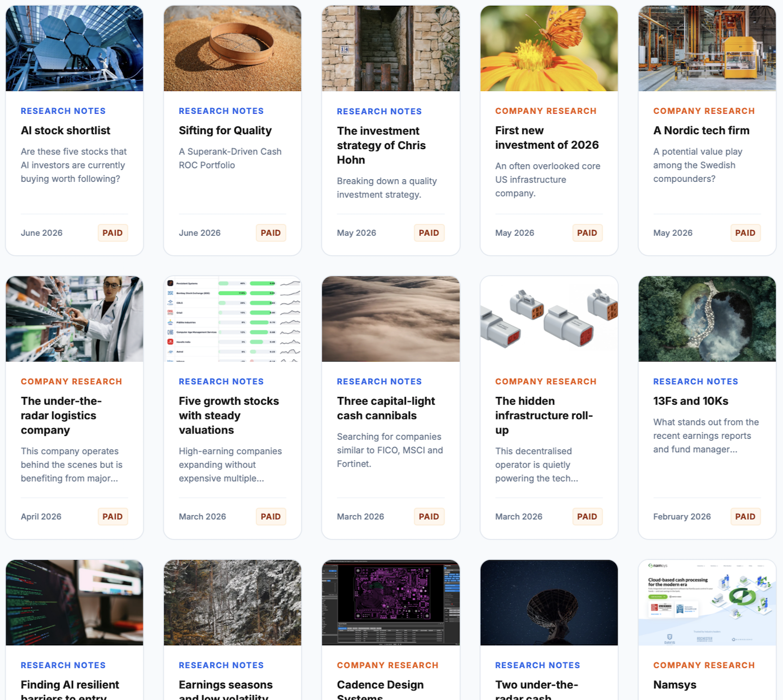Screen dimensions: 783x700
Task: Open Three capital-light cash cannibals
Action: [386, 408]
